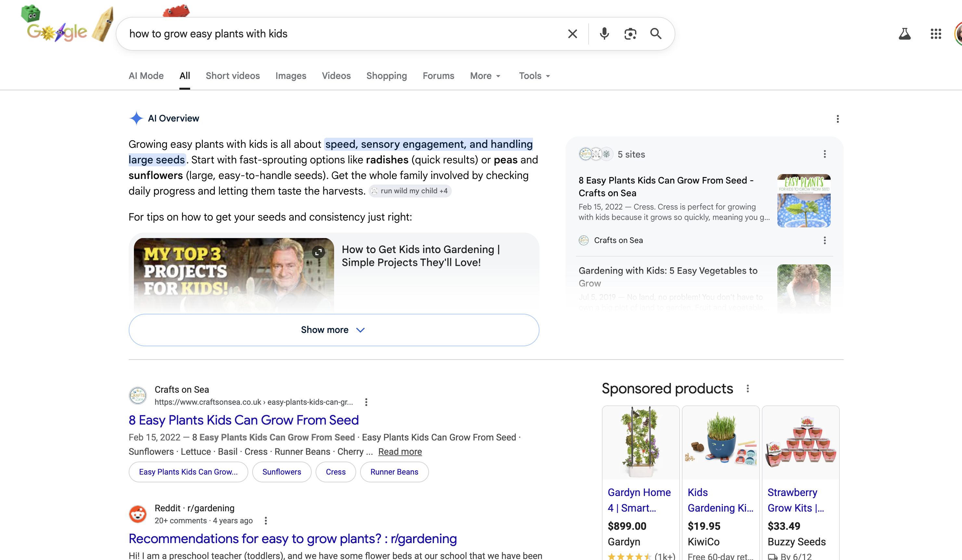Click the Easy Plants sidebar article thumbnail
Image resolution: width=962 pixels, height=560 pixels.
804,201
